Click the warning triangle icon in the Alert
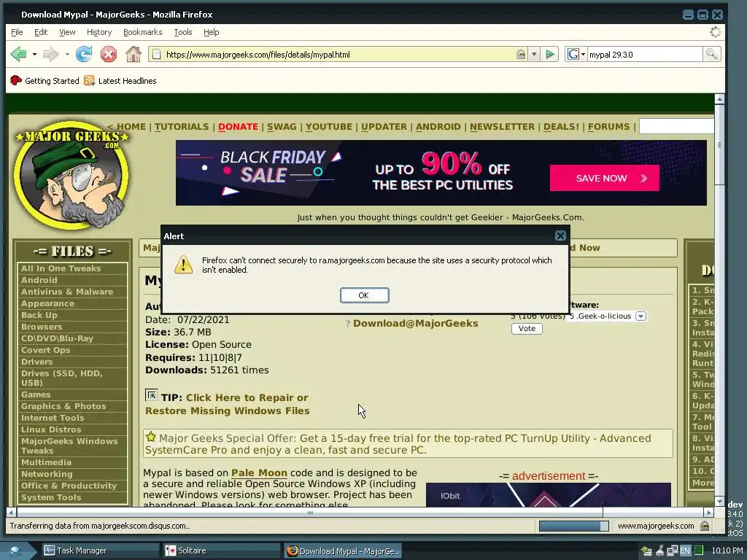 (183, 265)
